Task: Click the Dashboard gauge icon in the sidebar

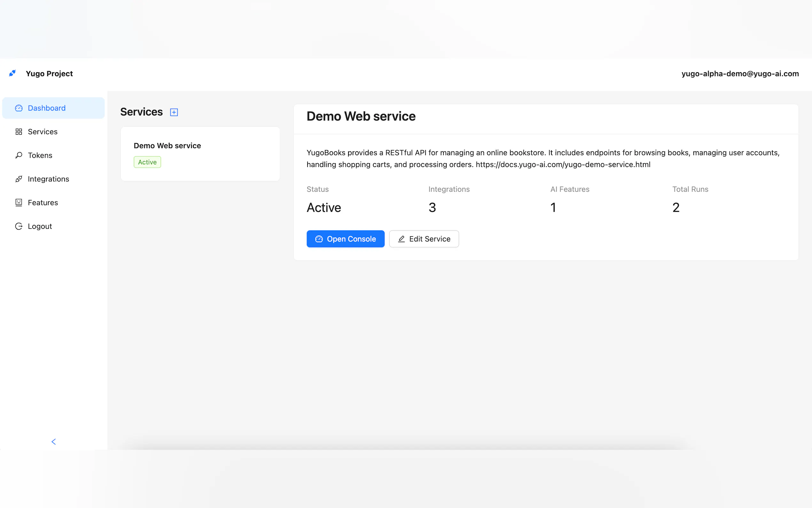Action: 19,108
